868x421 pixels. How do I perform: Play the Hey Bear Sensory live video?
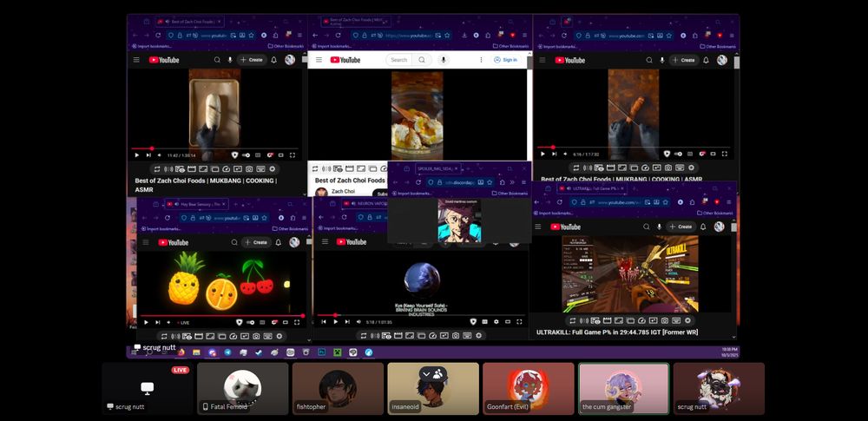(x=146, y=322)
